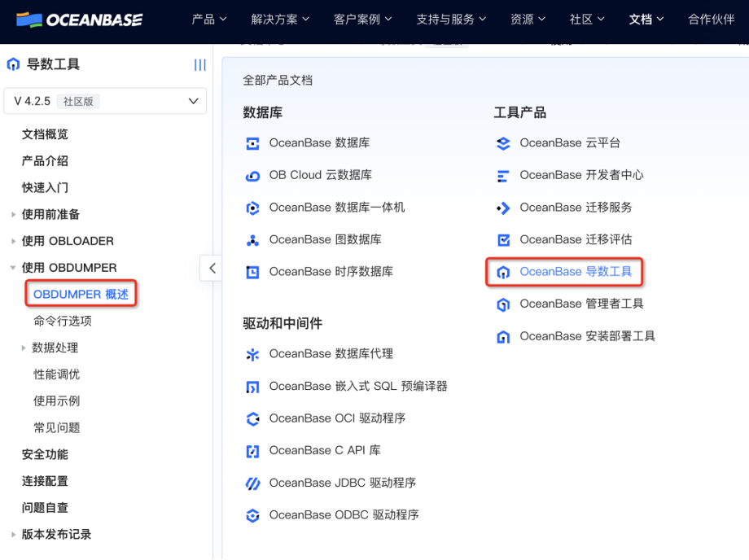Click the OceanBase OCI 驱动程序 icon

pos(252,418)
